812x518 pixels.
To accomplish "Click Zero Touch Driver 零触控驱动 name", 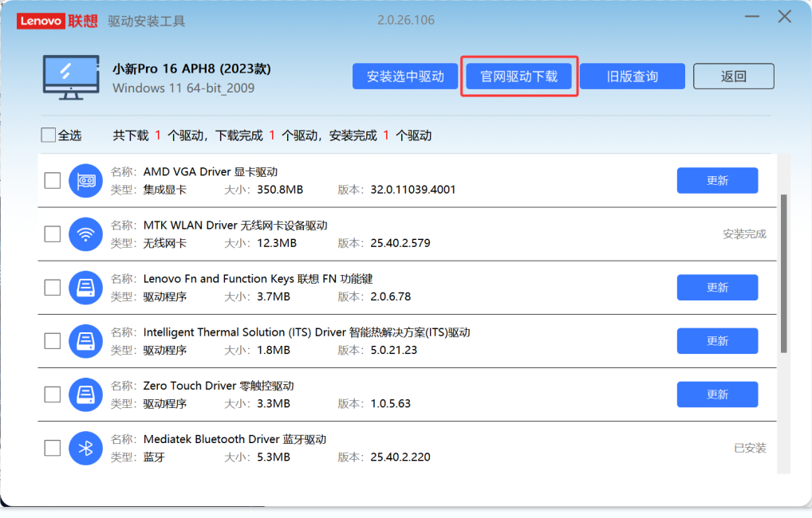I will 219,386.
